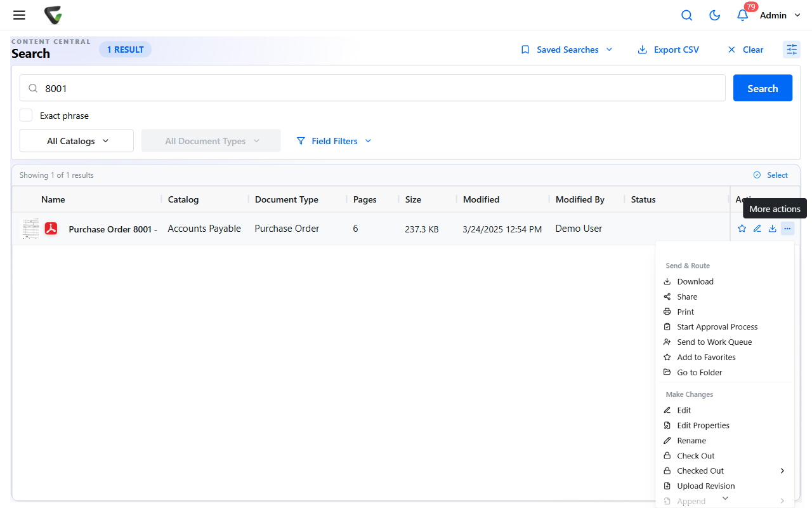Download Purchase Order 8001 via row icon
Image resolution: width=812 pixels, height=508 pixels.
[772, 229]
